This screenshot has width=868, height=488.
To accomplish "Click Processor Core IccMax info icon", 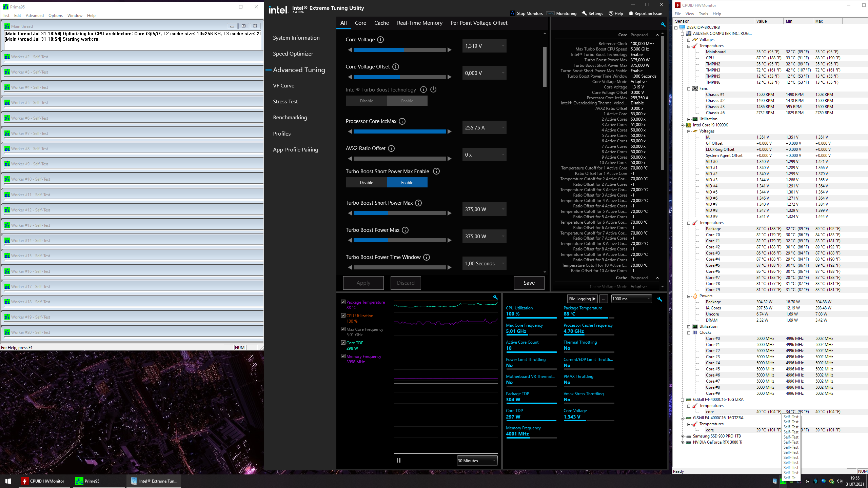I will point(402,121).
